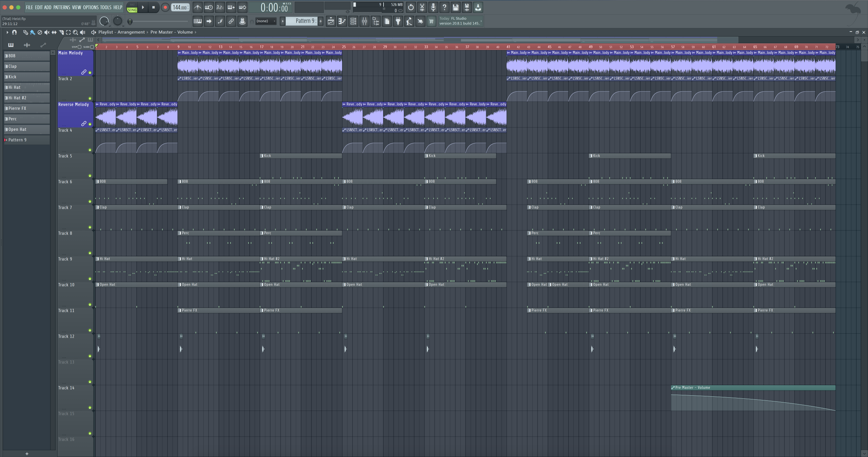Mute the Main Melody track via its green dot
Image resolution: width=868 pixels, height=457 pixels.
pyautogui.click(x=90, y=73)
